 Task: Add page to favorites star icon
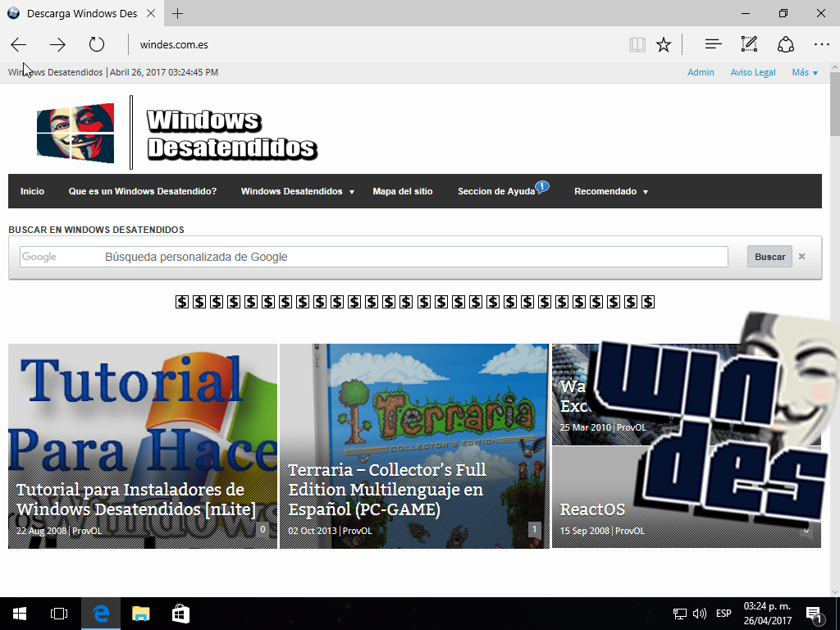pos(664,44)
